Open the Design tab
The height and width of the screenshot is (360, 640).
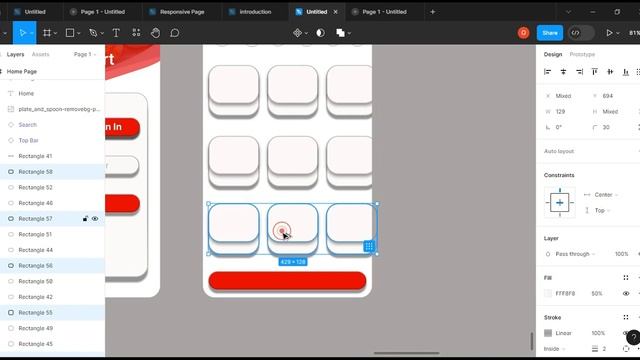pyautogui.click(x=553, y=54)
